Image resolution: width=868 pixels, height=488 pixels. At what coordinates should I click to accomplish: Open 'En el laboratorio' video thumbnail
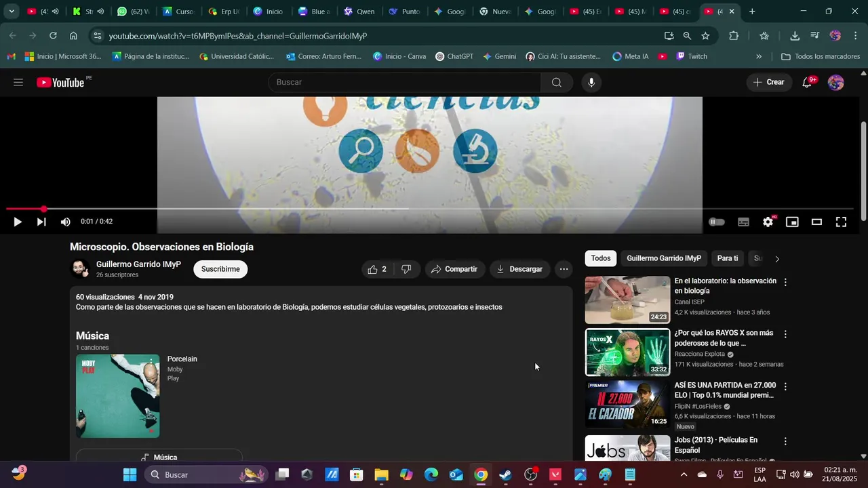tap(627, 300)
